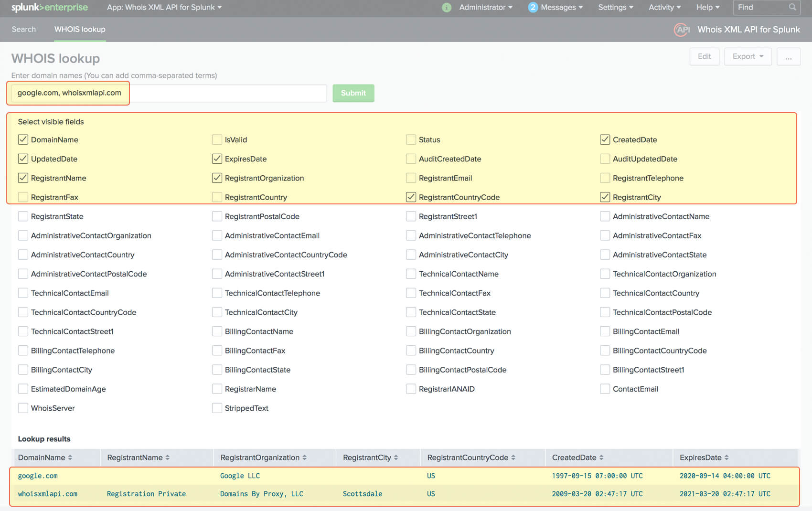
Task: Open the App: Whois XML API dropdown
Action: pyautogui.click(x=164, y=7)
